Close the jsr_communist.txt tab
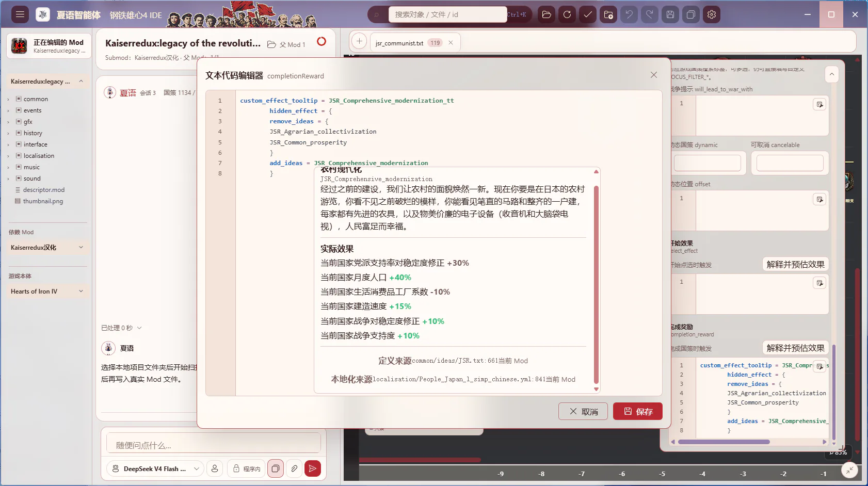The image size is (868, 486). click(x=451, y=43)
